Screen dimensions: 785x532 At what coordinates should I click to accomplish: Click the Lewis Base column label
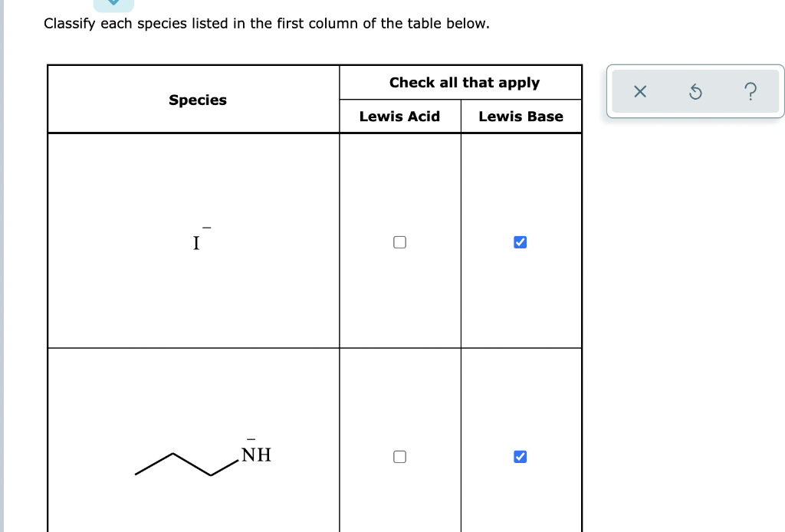click(521, 116)
